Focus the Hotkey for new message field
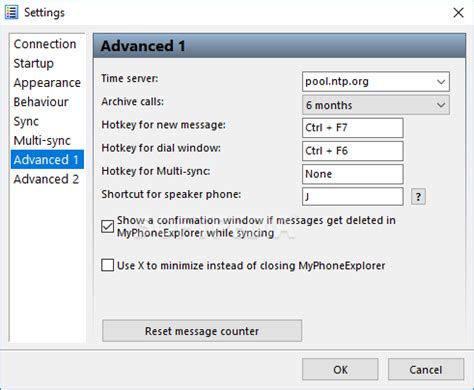This screenshot has width=474, height=390. 353,128
